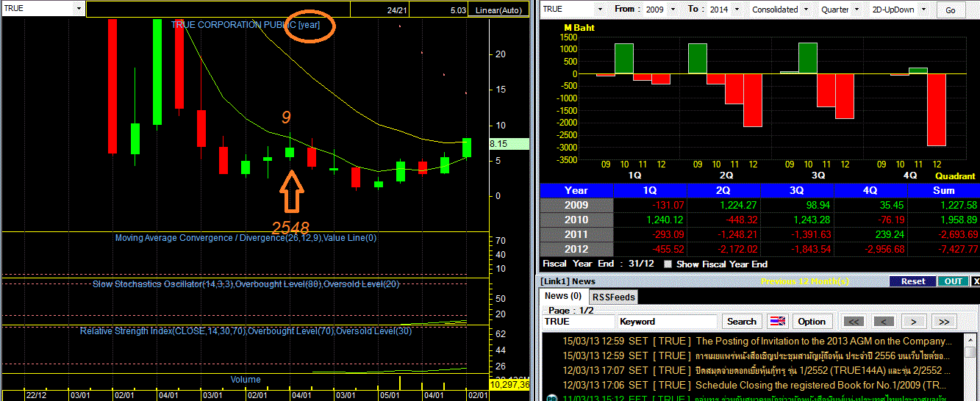Tick the Show Fiscal Year End checkbox

tap(668, 264)
